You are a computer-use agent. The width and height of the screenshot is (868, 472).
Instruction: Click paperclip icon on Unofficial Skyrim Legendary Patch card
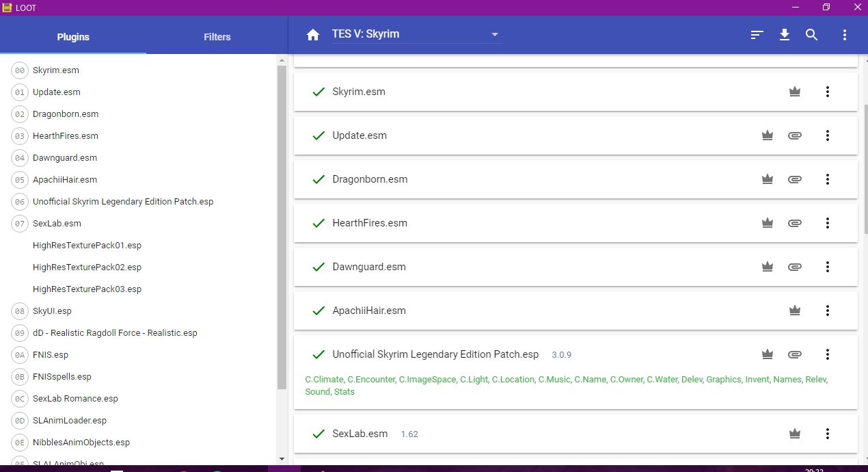pyautogui.click(x=794, y=354)
